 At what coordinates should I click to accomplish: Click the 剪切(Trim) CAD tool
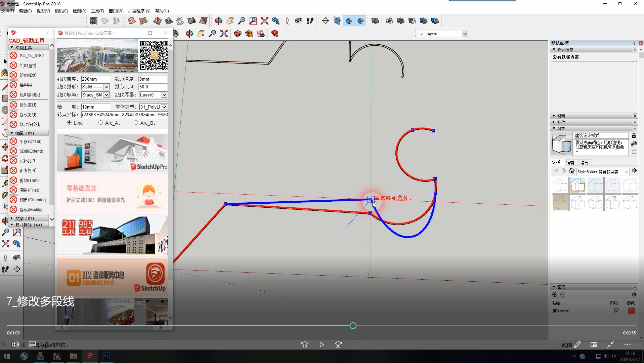[29, 180]
